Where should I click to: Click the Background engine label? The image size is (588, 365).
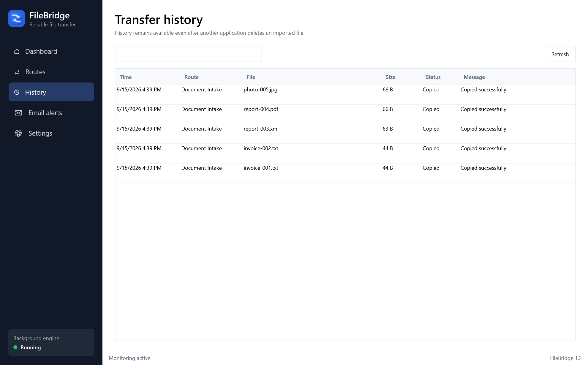pos(36,338)
